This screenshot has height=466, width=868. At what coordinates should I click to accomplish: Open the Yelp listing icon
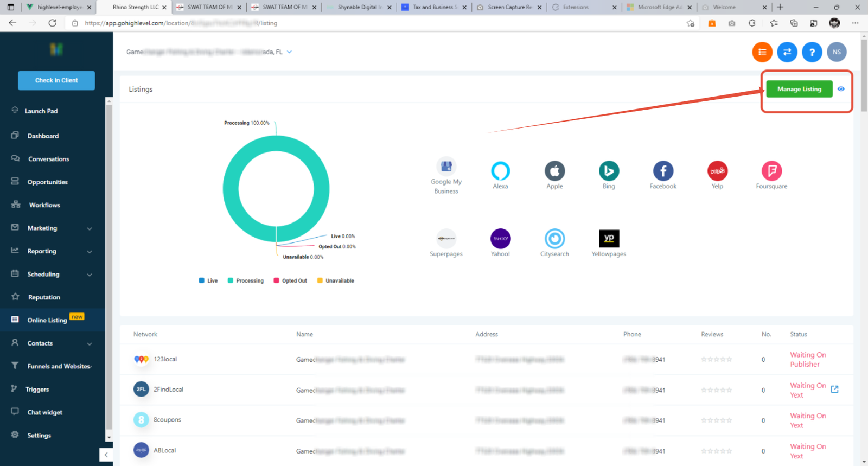tap(717, 171)
